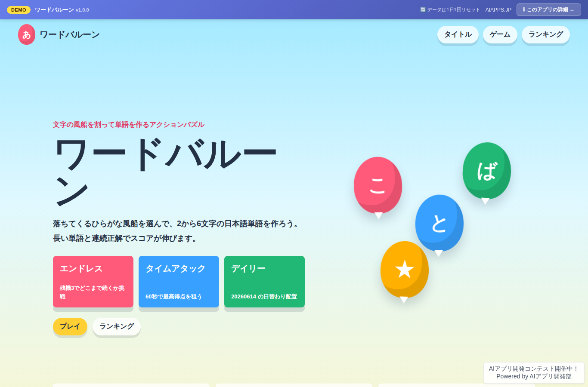Pop the blue と balloon
This screenshot has width=588, height=387.
point(439,223)
